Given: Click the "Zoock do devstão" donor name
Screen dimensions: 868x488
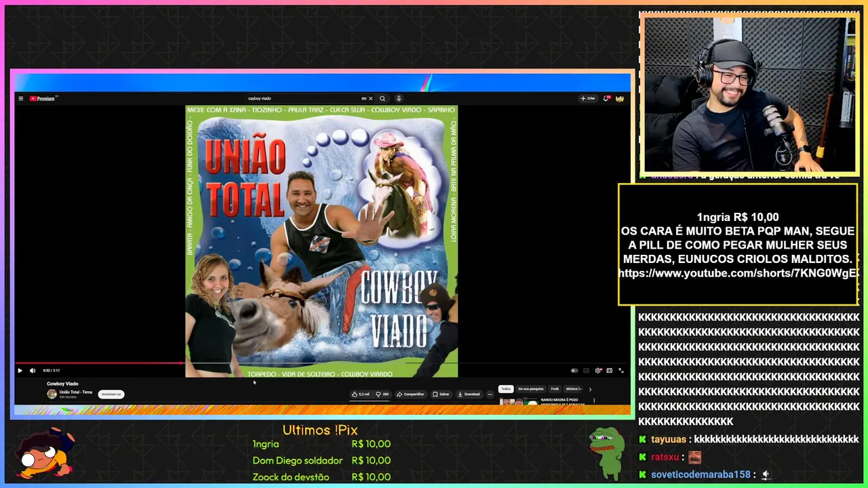Looking at the screenshot, I should pyautogui.click(x=291, y=476).
